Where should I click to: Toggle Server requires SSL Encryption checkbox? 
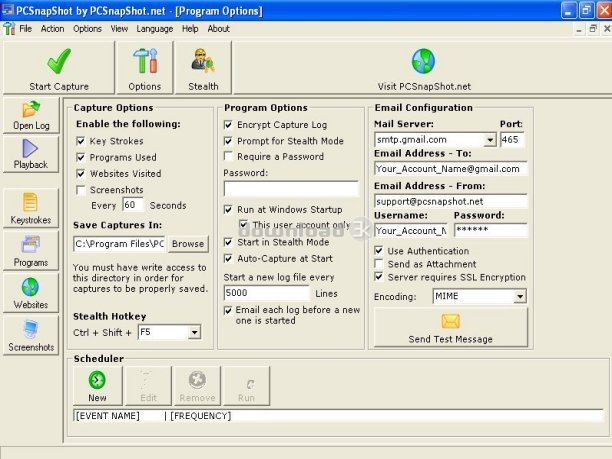379,277
